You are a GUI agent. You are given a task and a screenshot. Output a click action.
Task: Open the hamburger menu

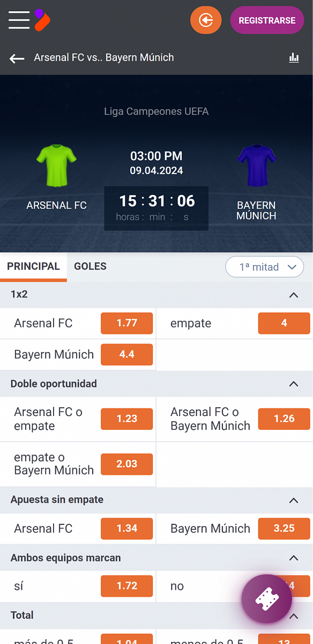pos(19,20)
